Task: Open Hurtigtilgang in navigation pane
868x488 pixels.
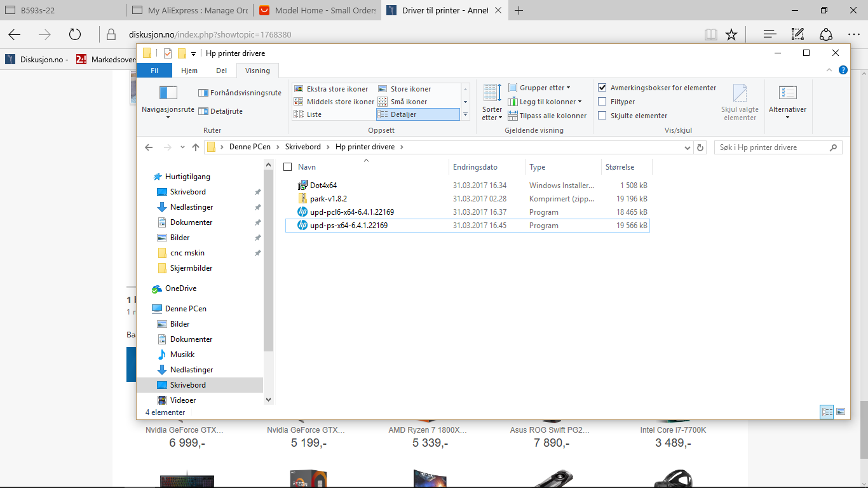Action: (187, 177)
